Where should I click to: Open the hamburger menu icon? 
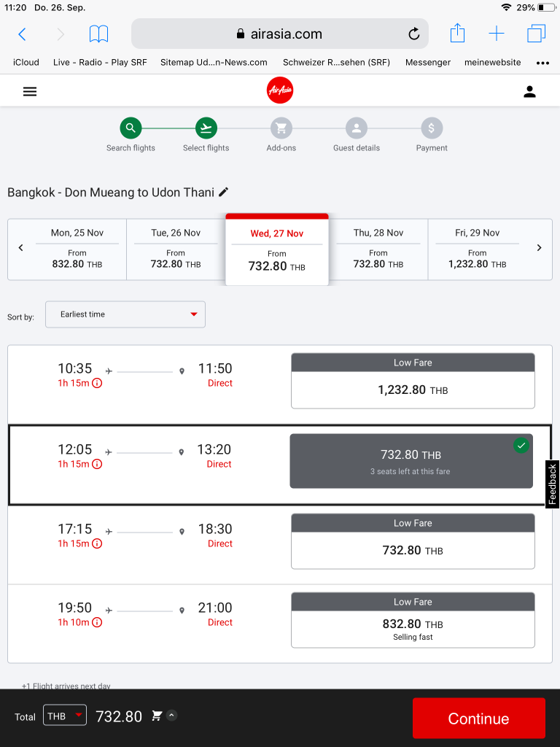(x=30, y=91)
